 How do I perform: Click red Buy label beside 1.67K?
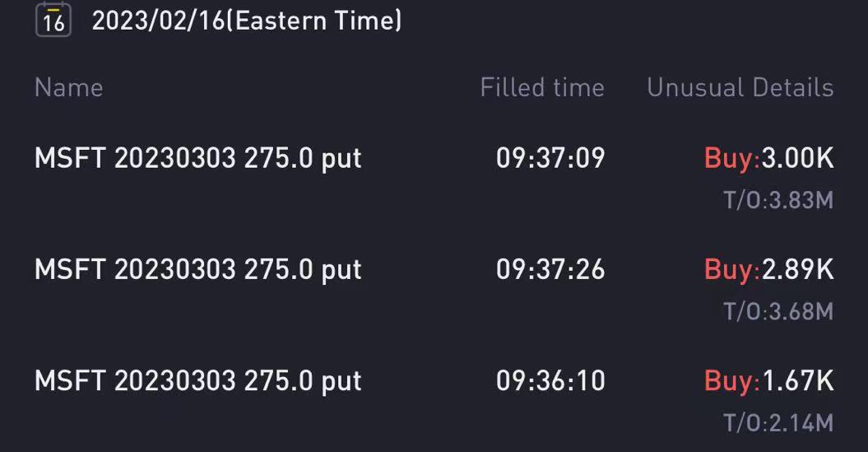click(x=731, y=380)
